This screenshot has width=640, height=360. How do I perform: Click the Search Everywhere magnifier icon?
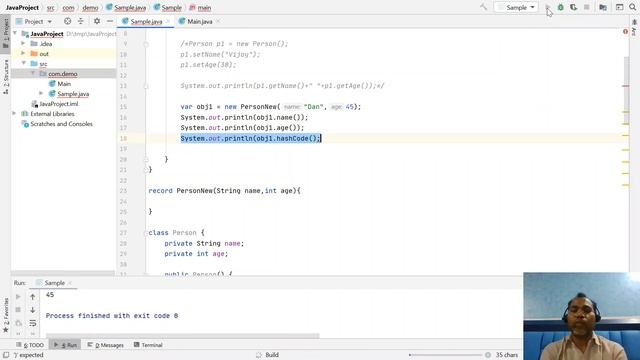click(632, 7)
